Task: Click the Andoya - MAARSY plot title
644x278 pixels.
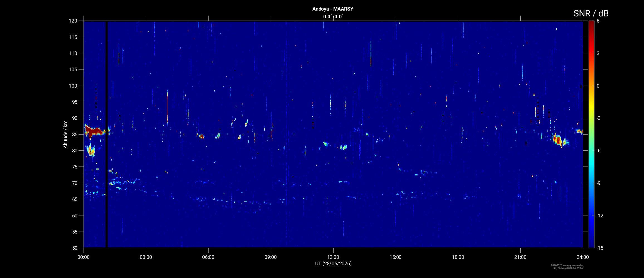Action: click(x=333, y=9)
